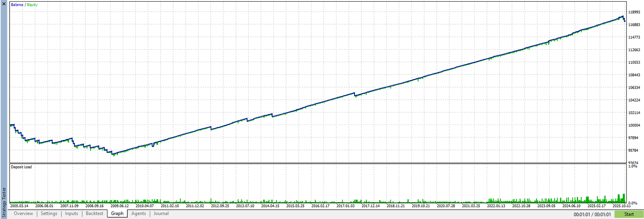Screen dimensions: 644x219
Task: Click the 102114 axis value
Action: click(x=634, y=113)
